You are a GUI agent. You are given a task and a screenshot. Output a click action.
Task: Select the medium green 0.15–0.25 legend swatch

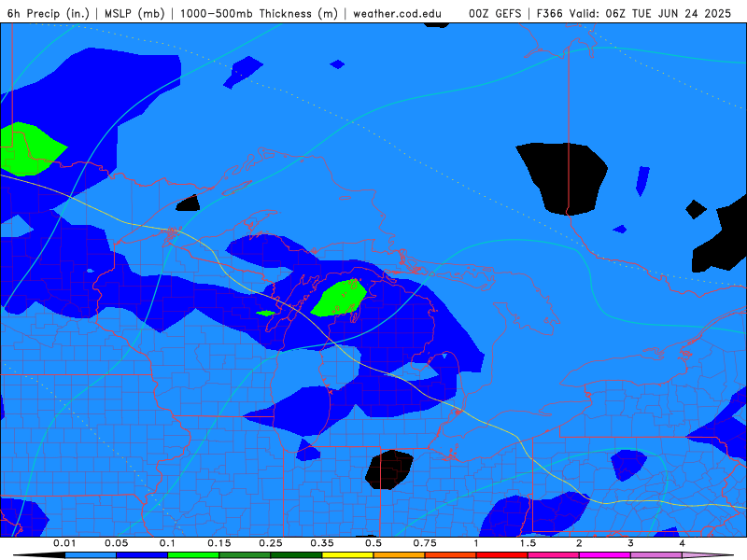245,555
